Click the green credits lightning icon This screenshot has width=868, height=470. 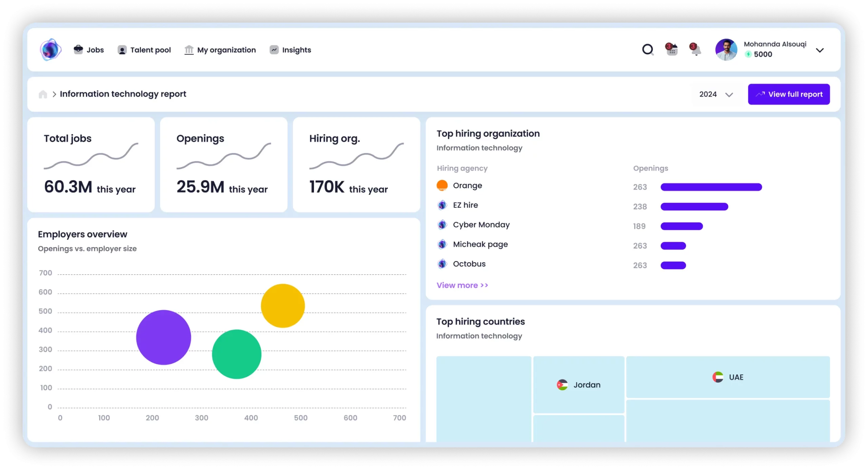coord(748,54)
